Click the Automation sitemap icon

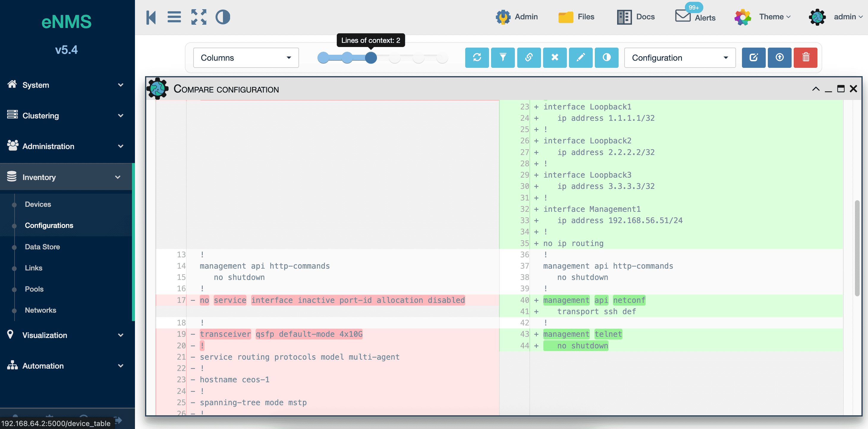point(12,365)
